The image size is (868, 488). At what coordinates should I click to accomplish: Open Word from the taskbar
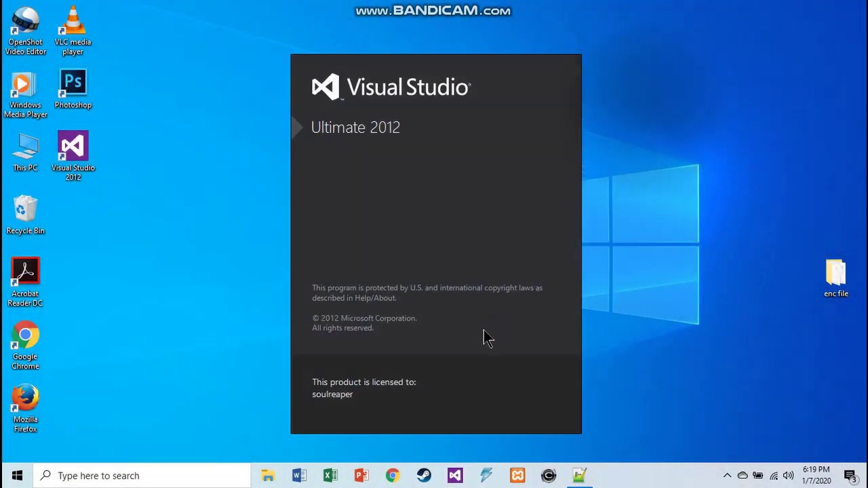(299, 476)
